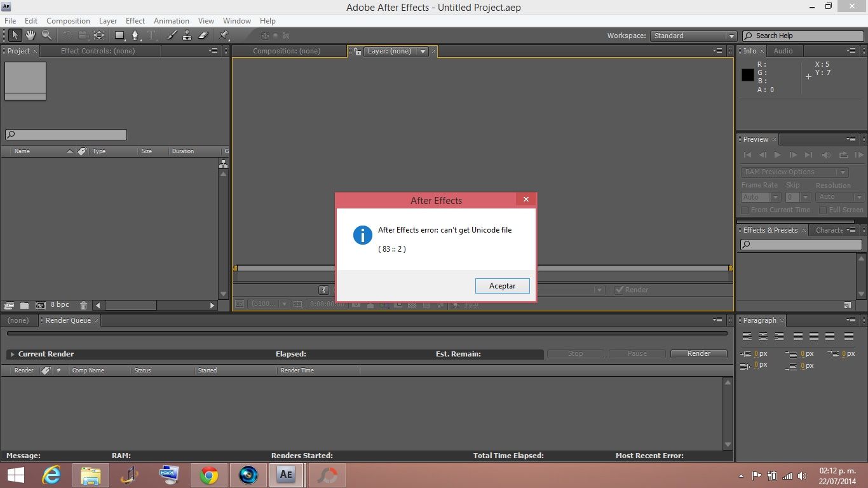Open the Composition menu
Image resolution: width=868 pixels, height=488 pixels.
68,21
